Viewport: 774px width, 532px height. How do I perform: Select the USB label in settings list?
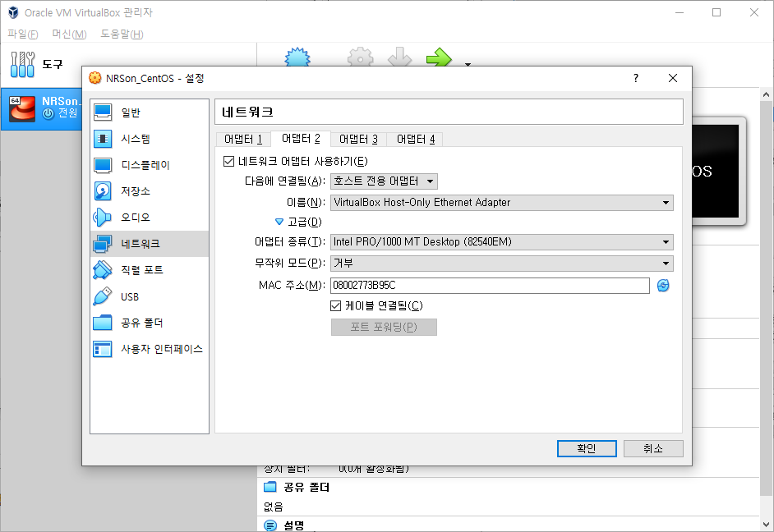point(130,297)
